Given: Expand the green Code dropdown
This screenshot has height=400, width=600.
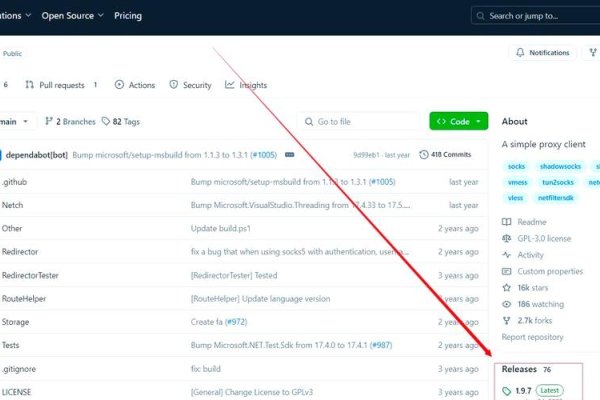Looking at the screenshot, I should (459, 121).
